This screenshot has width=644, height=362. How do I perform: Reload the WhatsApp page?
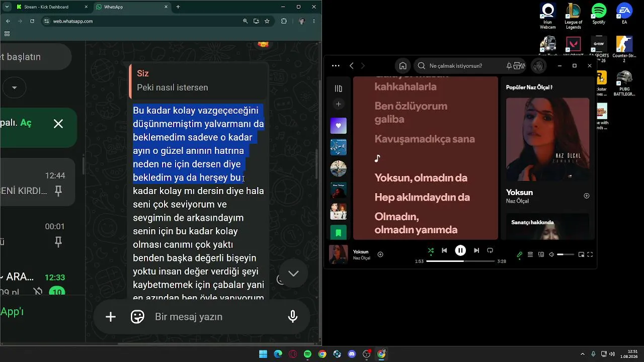(x=32, y=21)
